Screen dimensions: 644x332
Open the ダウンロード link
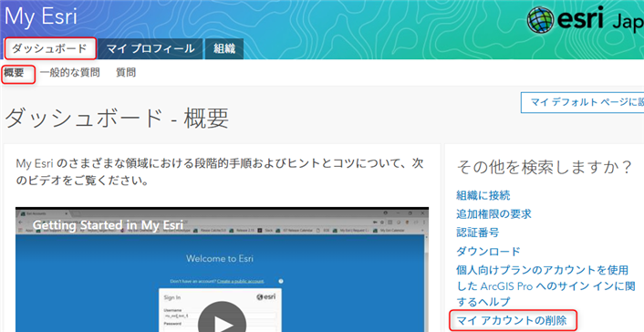tap(488, 251)
